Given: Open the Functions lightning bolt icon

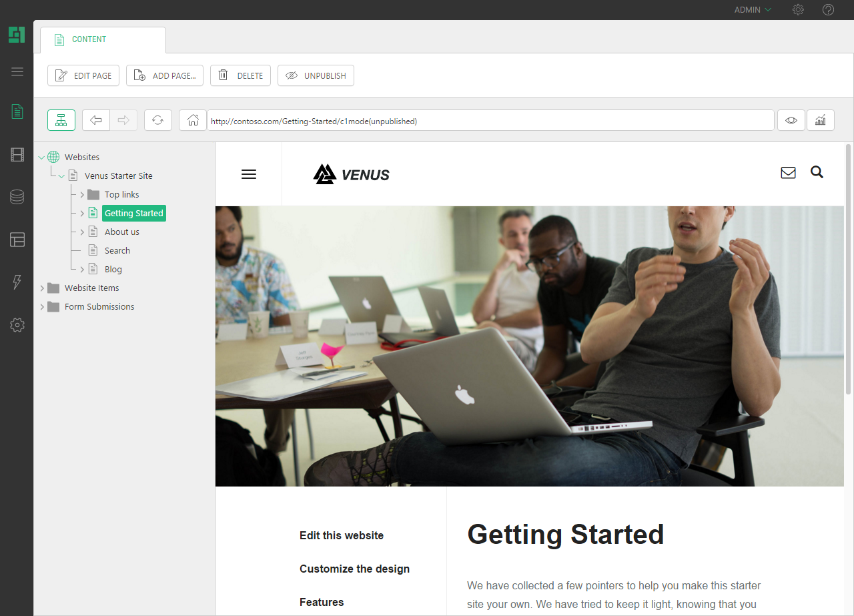Looking at the screenshot, I should pos(17,282).
